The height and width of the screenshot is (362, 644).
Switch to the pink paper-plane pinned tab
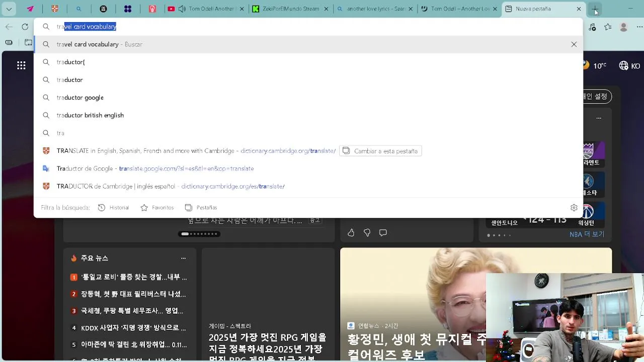click(x=30, y=9)
